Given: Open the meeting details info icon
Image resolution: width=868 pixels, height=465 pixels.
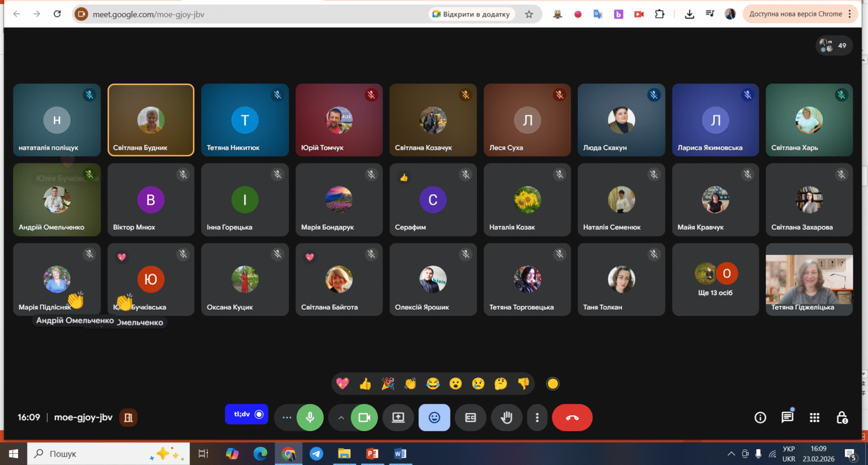Looking at the screenshot, I should click(x=760, y=418).
